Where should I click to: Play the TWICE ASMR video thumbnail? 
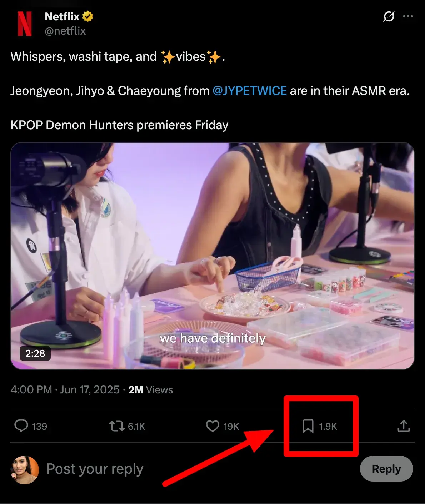click(212, 255)
